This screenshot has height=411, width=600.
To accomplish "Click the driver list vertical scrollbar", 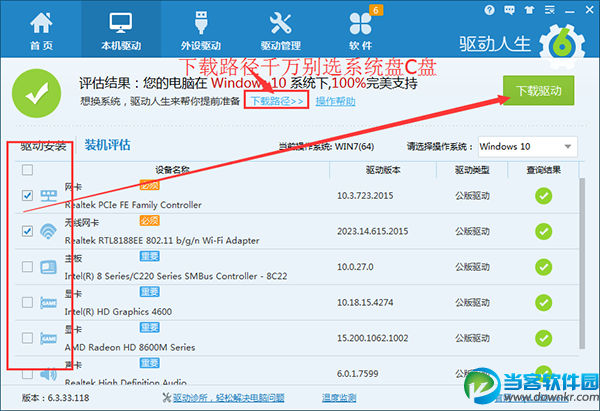I will [x=582, y=263].
